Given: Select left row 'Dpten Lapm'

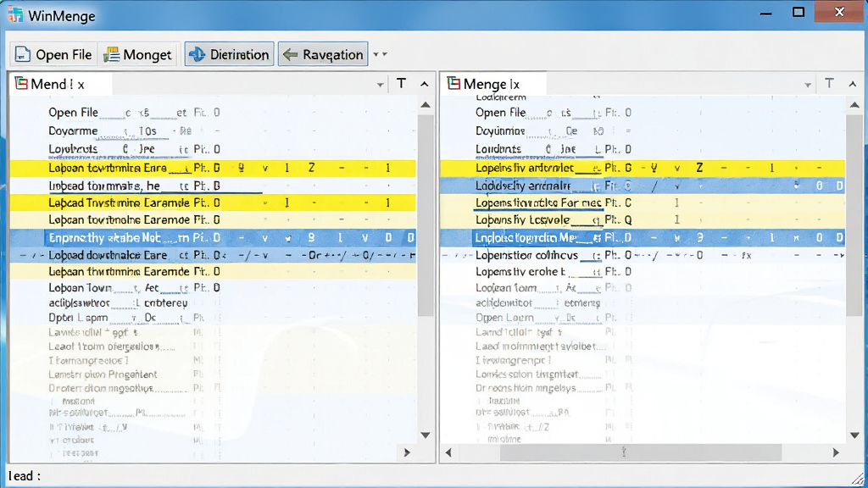Looking at the screenshot, I should pyautogui.click(x=214, y=318).
